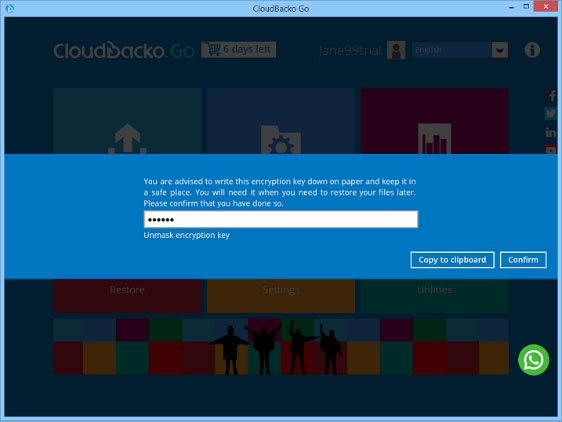Open the Twitter sidebar icon
The image size is (562, 422).
tap(551, 114)
